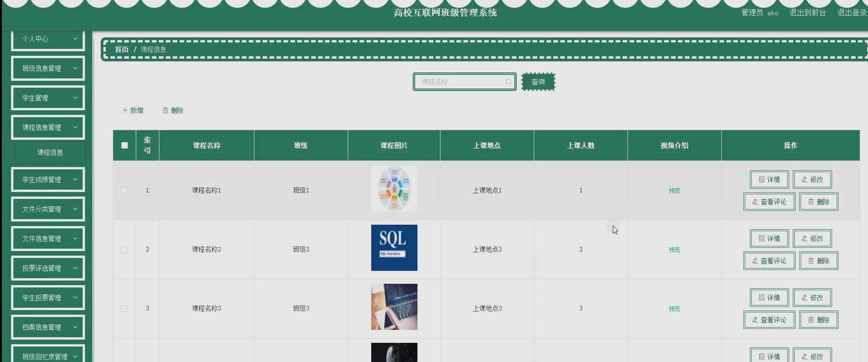868x362 pixels.
Task: Toggle the select-all checkbox in table header
Action: pyautogui.click(x=124, y=145)
